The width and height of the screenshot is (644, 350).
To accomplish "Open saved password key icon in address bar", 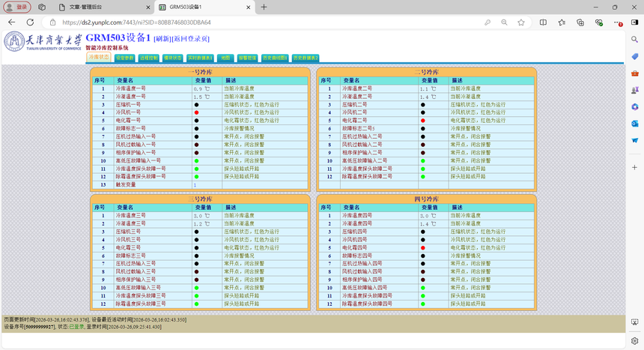I will point(487,22).
